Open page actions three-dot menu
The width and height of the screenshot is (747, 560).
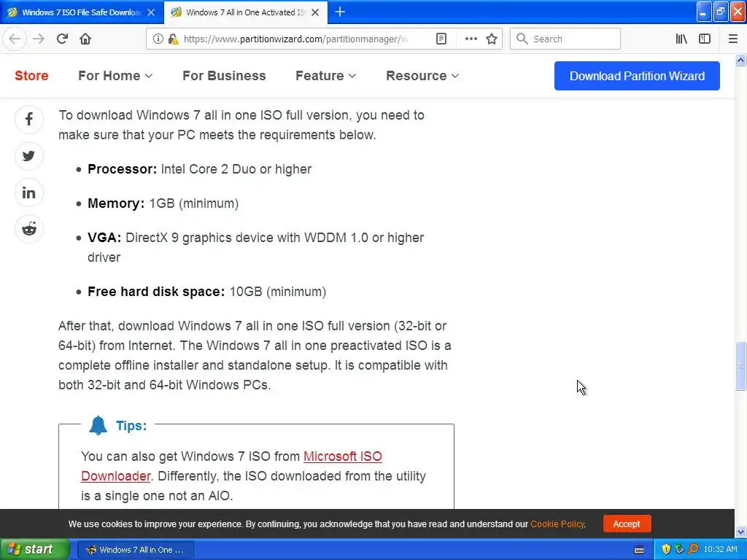pos(471,39)
